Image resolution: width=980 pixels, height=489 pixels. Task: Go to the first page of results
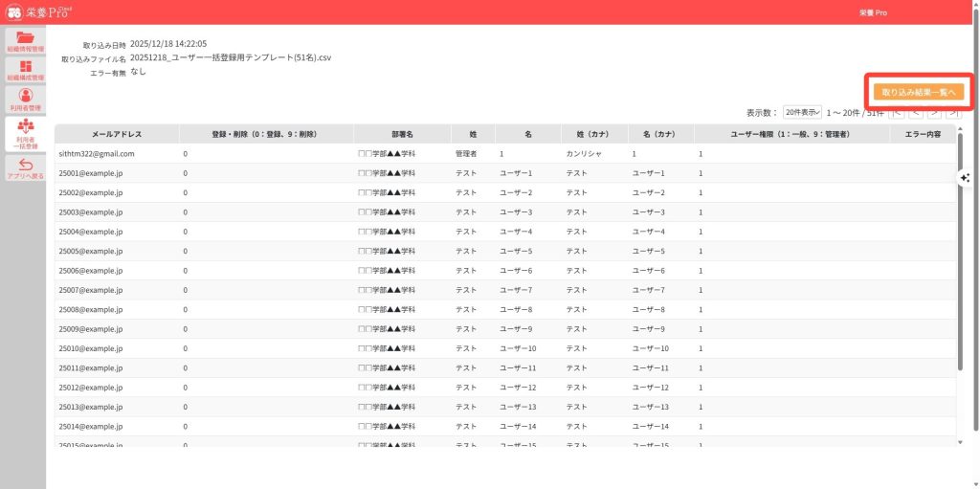897,112
